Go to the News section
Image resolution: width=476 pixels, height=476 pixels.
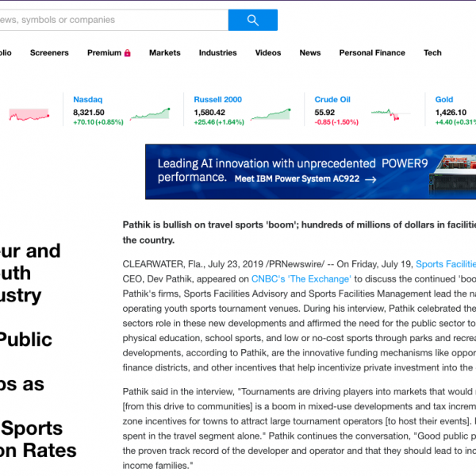click(x=310, y=53)
